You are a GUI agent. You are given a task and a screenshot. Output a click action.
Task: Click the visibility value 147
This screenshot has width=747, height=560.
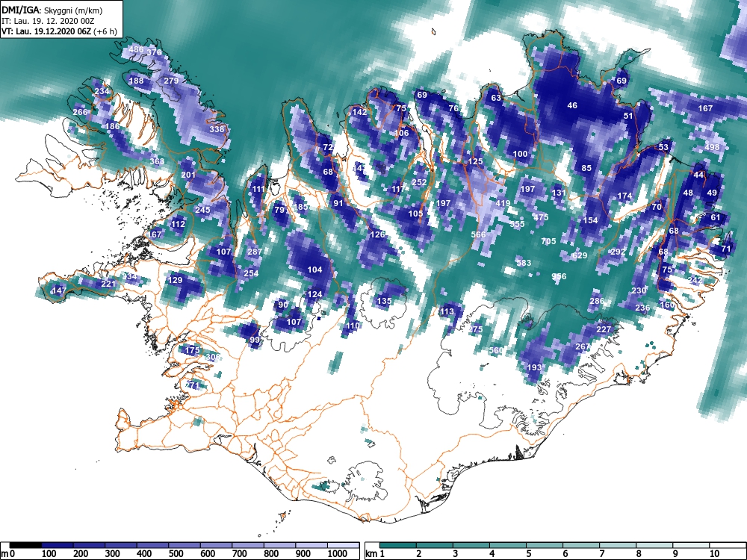point(59,290)
